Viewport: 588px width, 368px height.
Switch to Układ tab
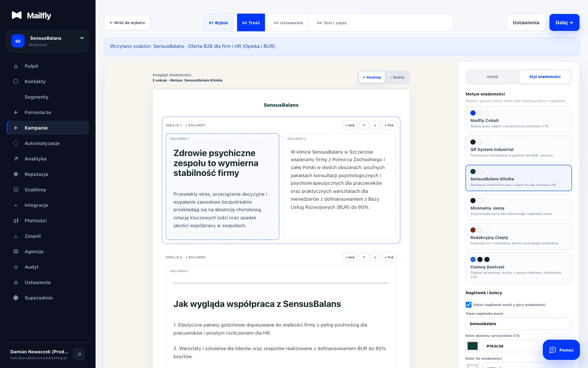492,77
